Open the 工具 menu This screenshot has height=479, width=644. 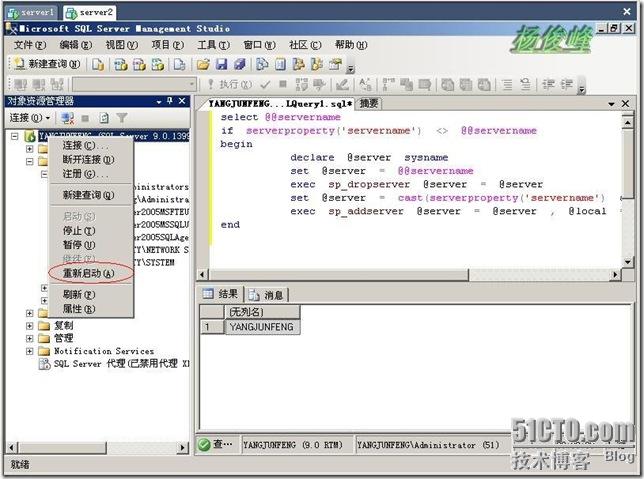[213, 45]
